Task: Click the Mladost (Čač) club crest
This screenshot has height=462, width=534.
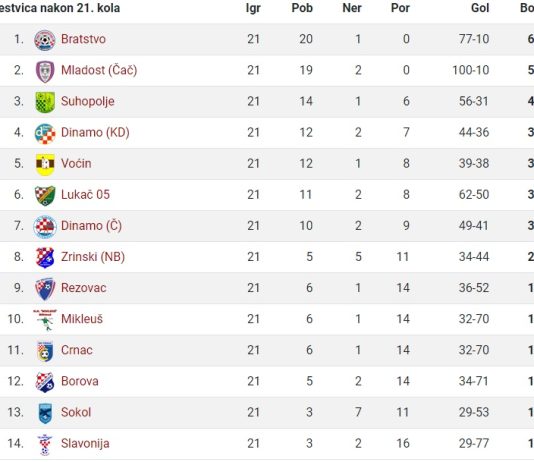Action: click(45, 71)
